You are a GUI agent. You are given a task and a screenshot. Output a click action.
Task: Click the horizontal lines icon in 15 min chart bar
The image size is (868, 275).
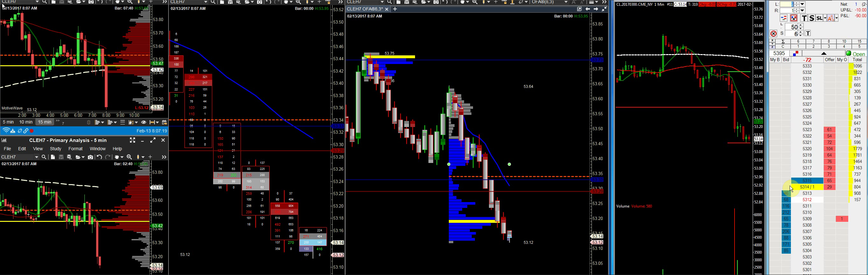[123, 122]
